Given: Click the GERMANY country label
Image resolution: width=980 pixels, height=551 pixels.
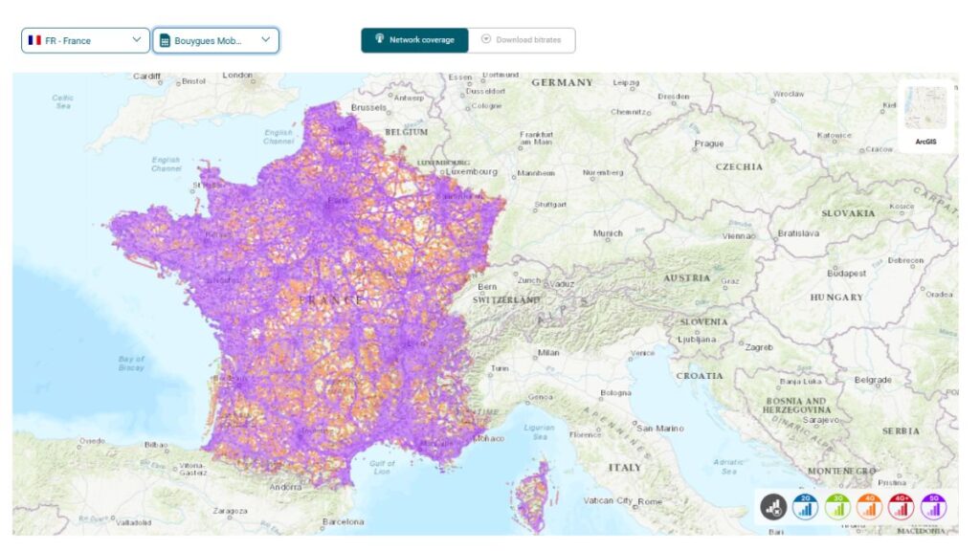Looking at the screenshot, I should [562, 82].
